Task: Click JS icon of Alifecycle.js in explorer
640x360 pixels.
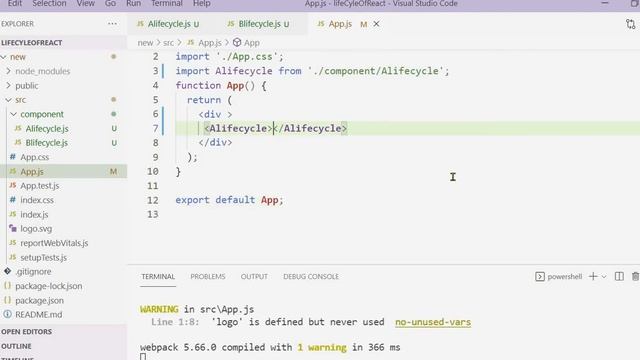Action: click(18, 128)
